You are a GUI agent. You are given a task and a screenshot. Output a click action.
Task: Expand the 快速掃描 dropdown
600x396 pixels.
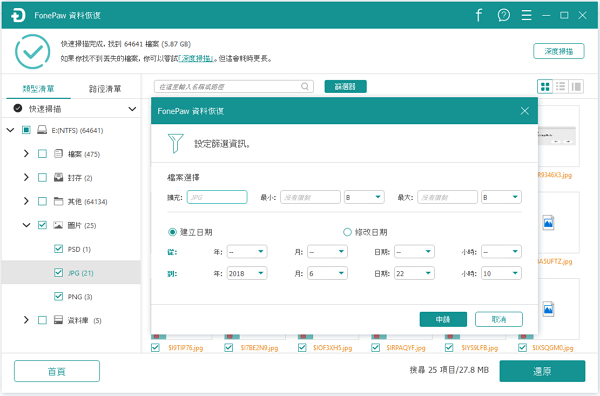[x=132, y=109]
